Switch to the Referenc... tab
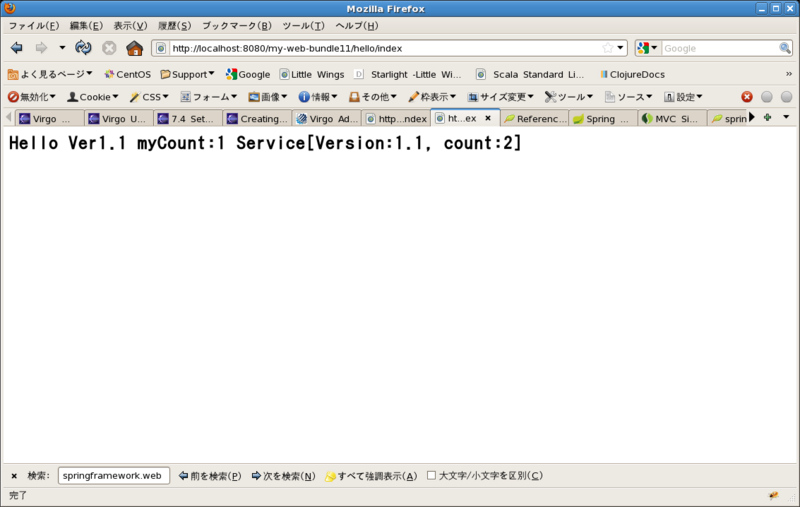Image resolution: width=800 pixels, height=507 pixels. pos(535,118)
